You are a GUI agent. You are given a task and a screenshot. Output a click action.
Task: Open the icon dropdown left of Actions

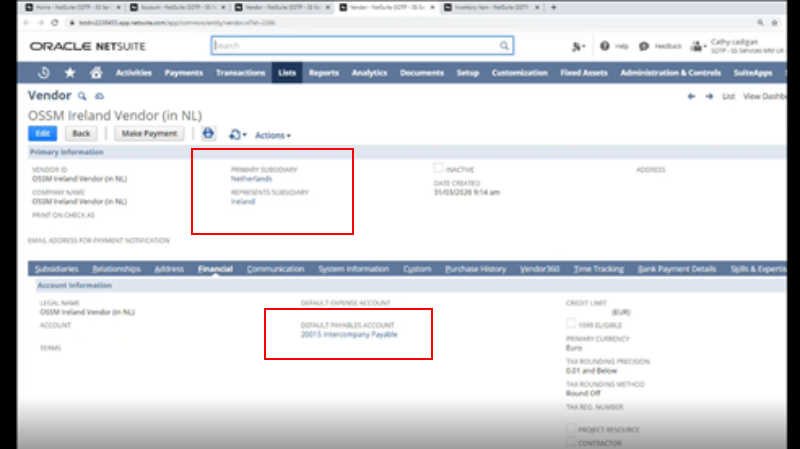click(x=238, y=135)
